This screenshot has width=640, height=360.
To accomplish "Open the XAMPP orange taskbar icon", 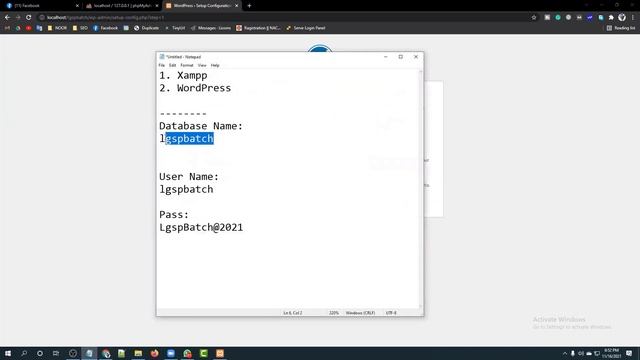I will pyautogui.click(x=220, y=353).
